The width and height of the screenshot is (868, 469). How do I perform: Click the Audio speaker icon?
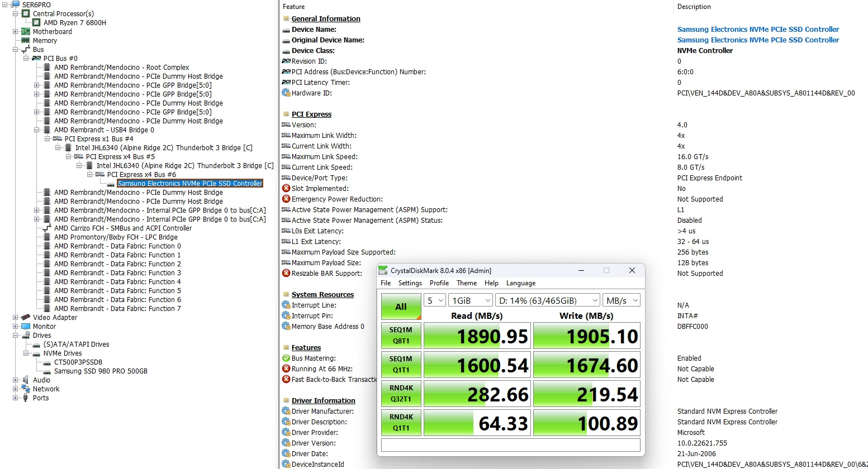point(26,380)
